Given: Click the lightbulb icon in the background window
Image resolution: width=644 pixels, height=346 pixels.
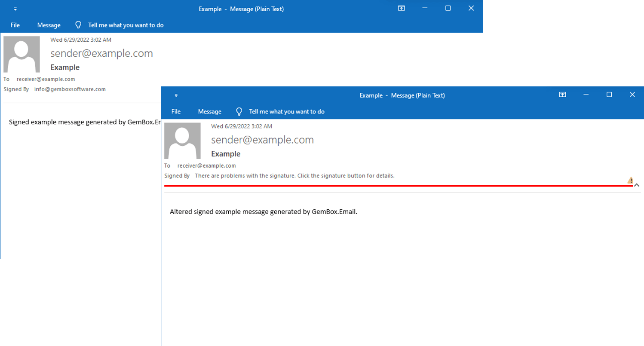Looking at the screenshot, I should click(78, 25).
